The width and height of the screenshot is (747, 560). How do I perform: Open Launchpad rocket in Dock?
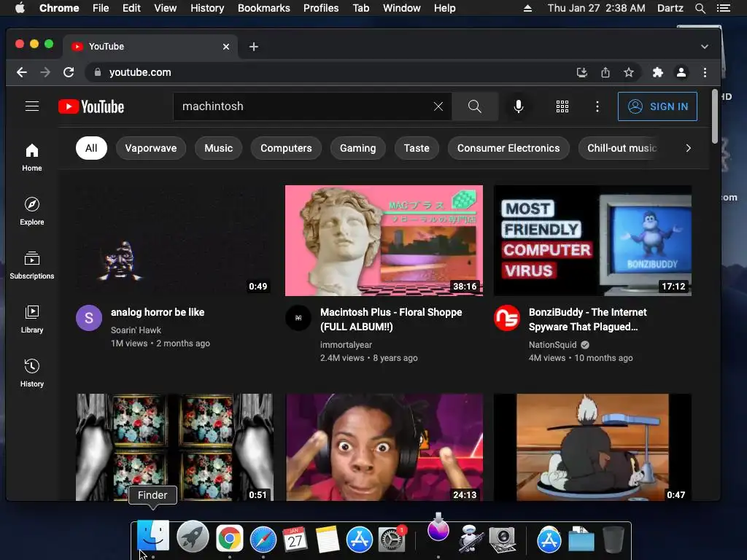tap(192, 537)
